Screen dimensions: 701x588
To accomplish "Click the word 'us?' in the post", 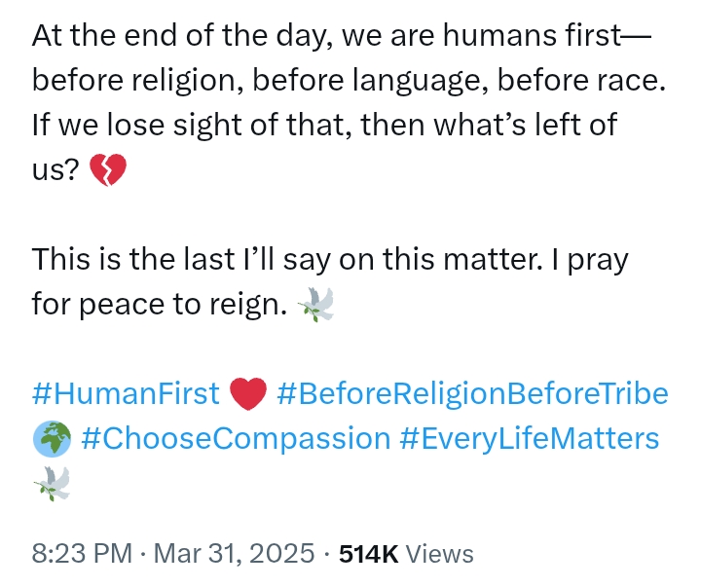I will [55, 170].
